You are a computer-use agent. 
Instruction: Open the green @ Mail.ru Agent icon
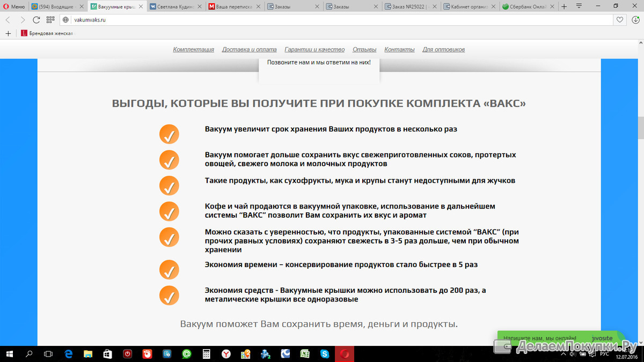[186, 353]
